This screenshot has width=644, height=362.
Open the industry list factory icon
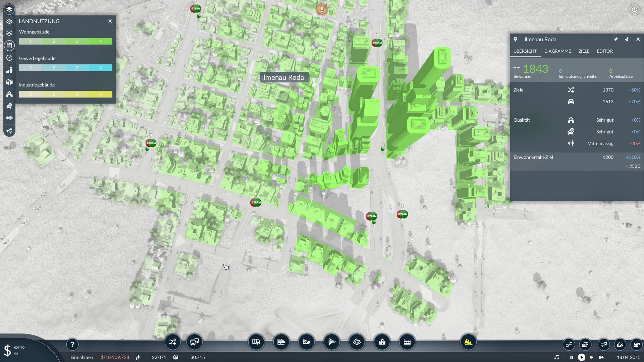point(636,344)
